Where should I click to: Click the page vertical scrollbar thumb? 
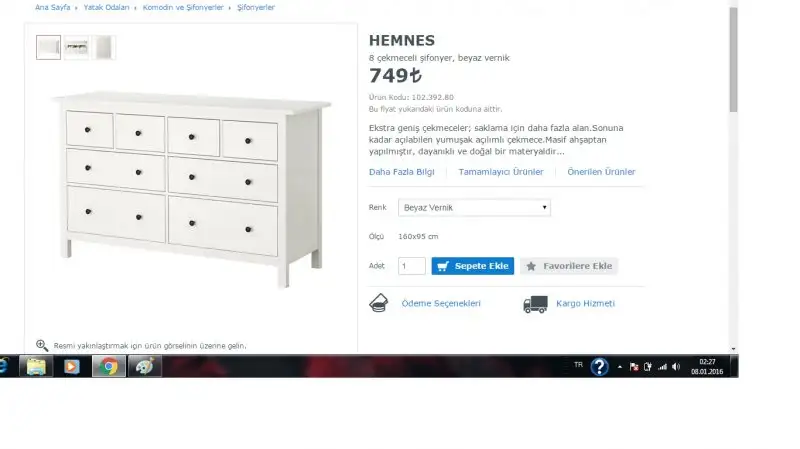(x=733, y=60)
